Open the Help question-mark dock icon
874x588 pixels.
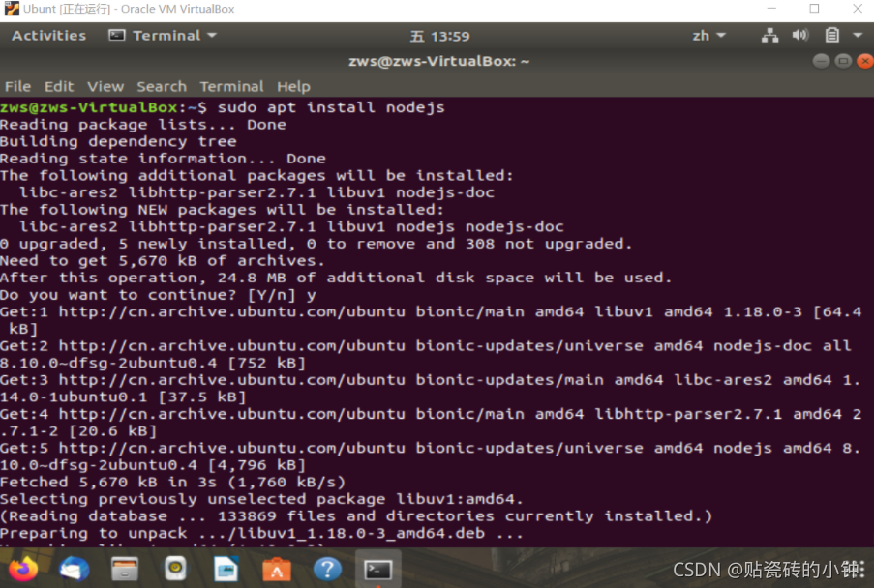pos(328,569)
